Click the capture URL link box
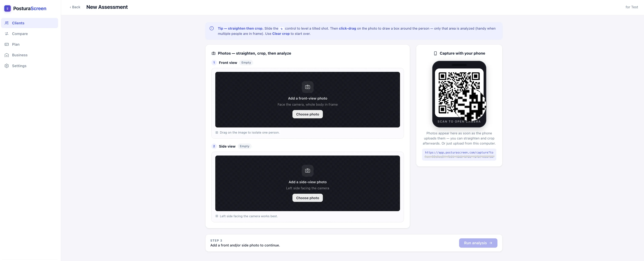This screenshot has width=644, height=261. [x=459, y=154]
